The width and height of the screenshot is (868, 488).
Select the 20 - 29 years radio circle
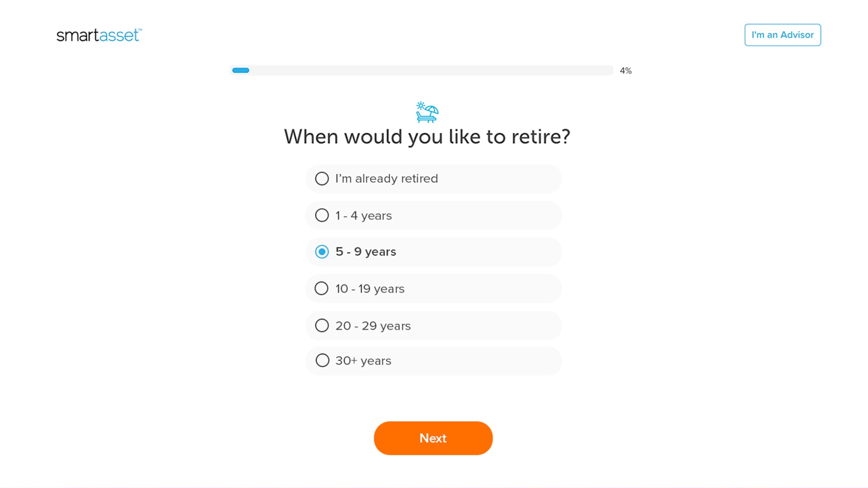coord(322,325)
